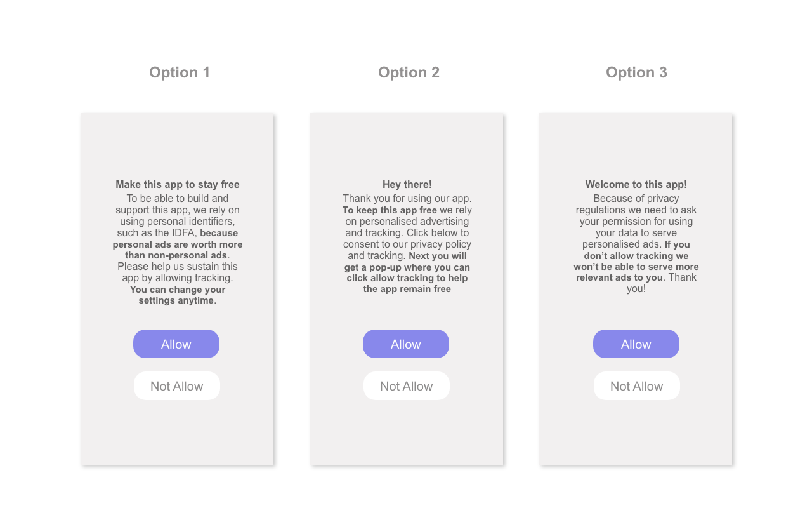Select the Option 3 heading label
This screenshot has height=508, width=812.
pos(636,72)
